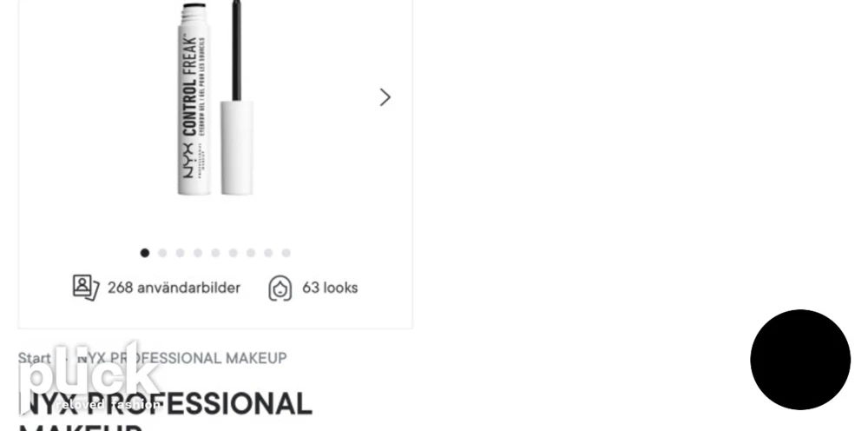Select the second carousel dot

click(162, 253)
